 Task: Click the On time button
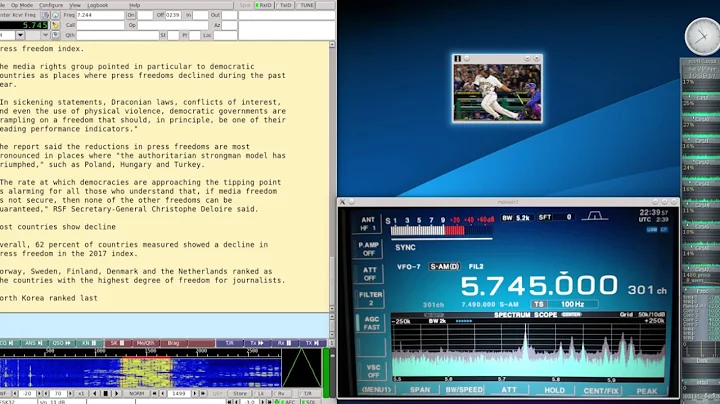131,15
